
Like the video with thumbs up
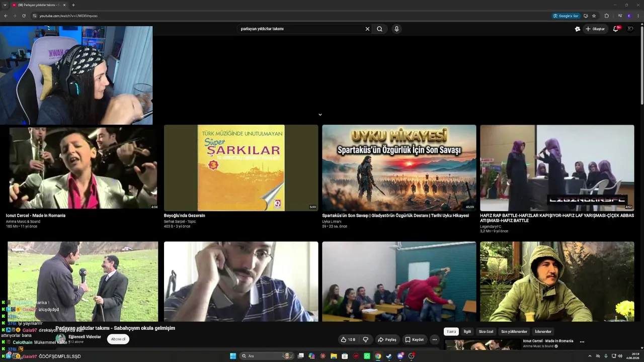tap(348, 339)
